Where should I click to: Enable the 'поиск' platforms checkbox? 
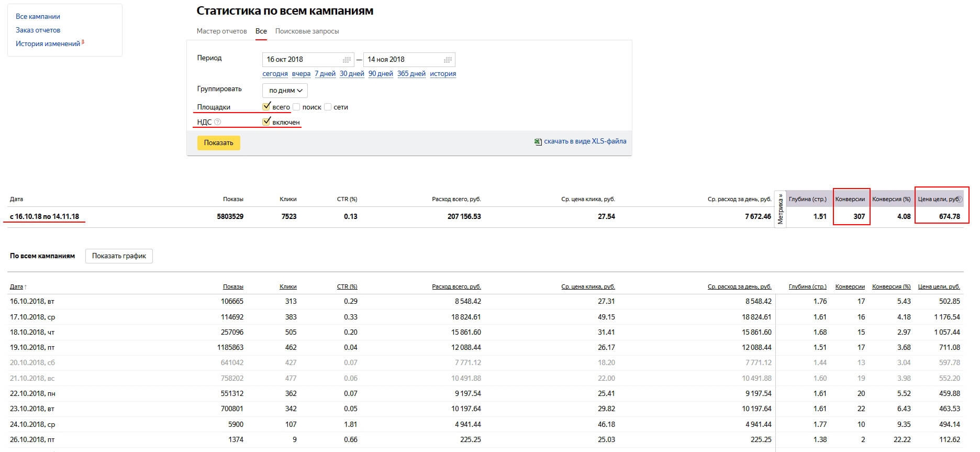(296, 107)
